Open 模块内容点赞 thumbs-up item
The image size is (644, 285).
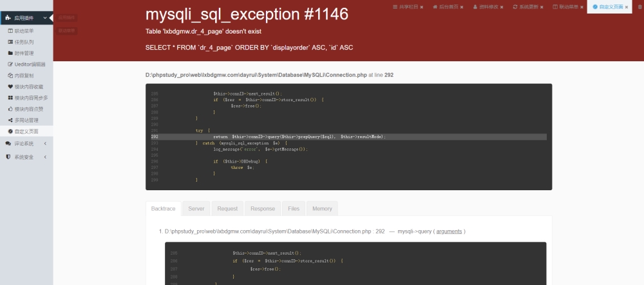[26, 109]
